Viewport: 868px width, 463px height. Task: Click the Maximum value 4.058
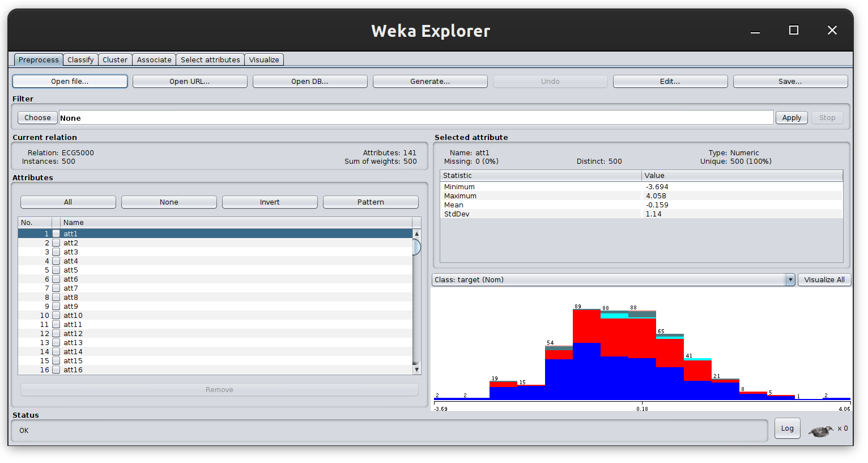coord(656,196)
